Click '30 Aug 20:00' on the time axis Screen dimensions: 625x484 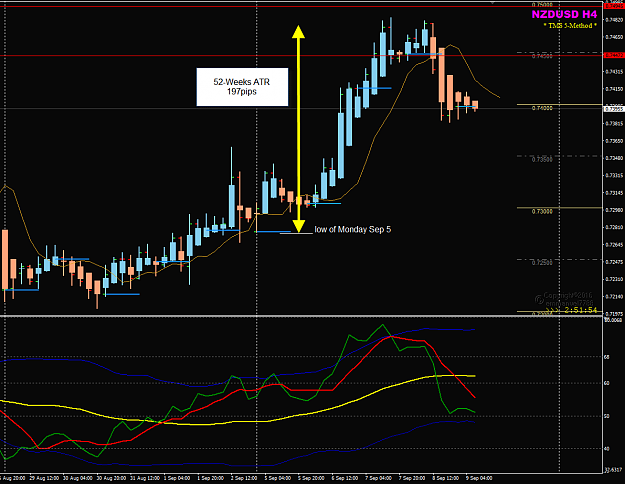click(111, 478)
